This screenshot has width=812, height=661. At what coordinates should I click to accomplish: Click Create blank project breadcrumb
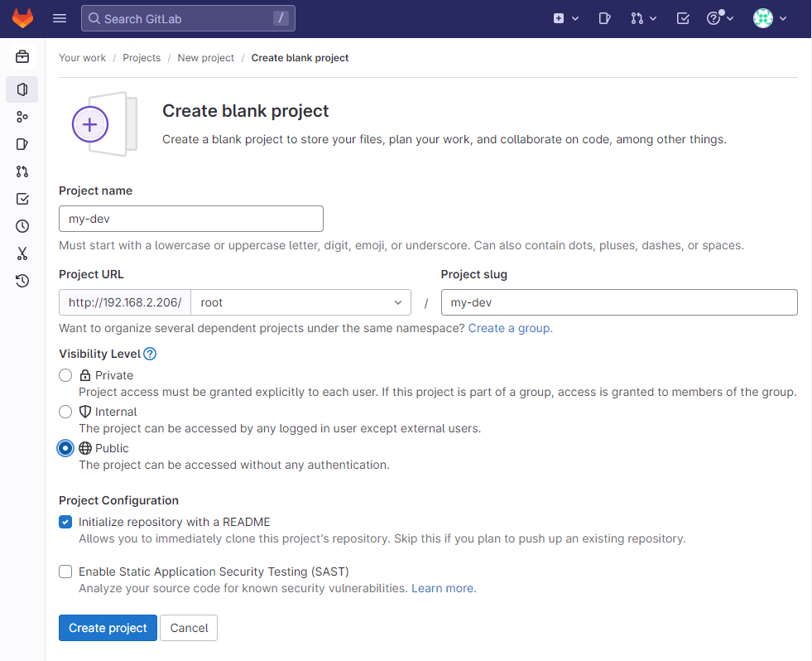click(300, 58)
